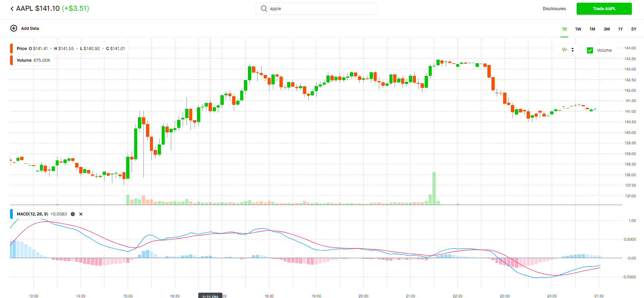The height and width of the screenshot is (298, 644).
Task: Select the 5Y time range
Action: click(x=634, y=29)
